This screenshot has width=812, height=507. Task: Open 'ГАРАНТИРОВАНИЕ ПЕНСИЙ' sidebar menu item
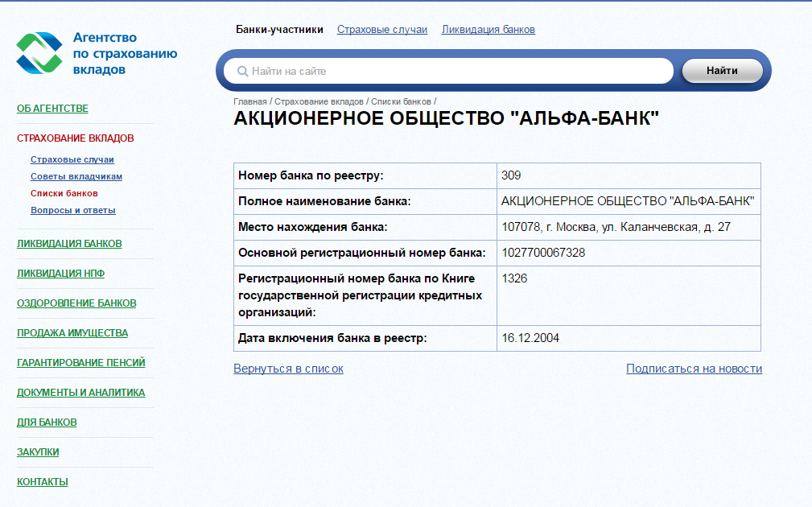(x=80, y=362)
